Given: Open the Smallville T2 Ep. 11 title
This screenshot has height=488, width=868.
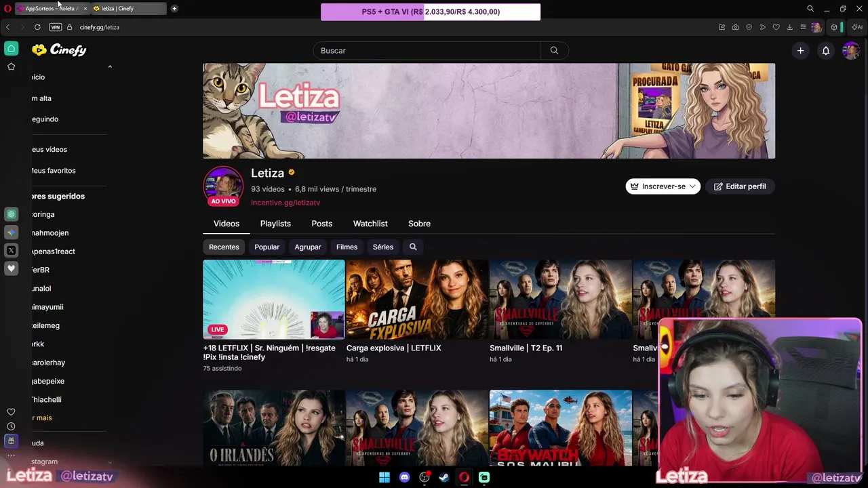Looking at the screenshot, I should (x=526, y=348).
